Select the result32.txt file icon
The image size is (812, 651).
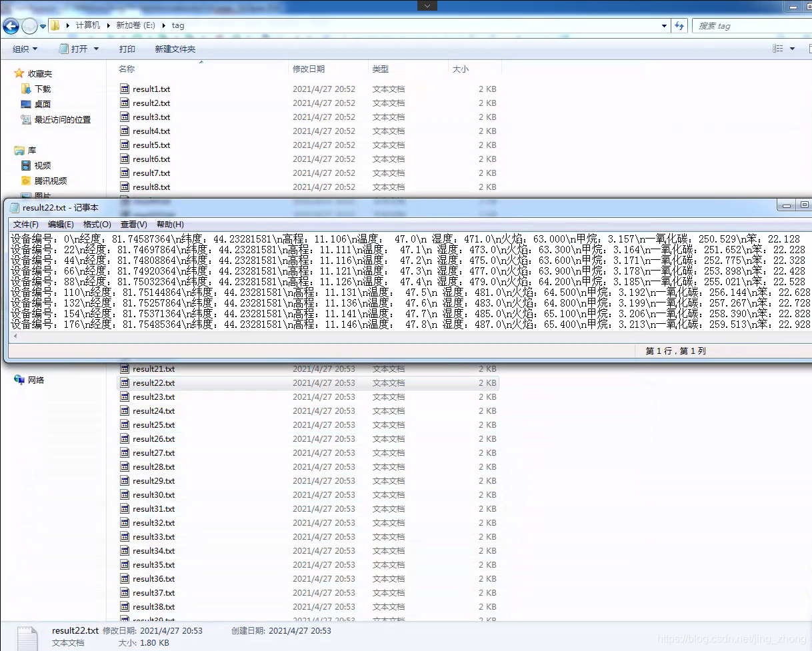[125, 522]
